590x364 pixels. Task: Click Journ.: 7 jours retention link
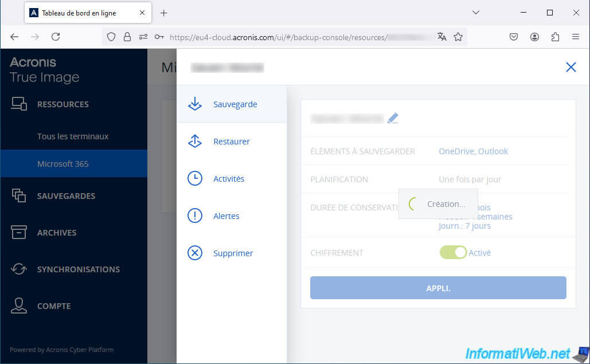464,226
